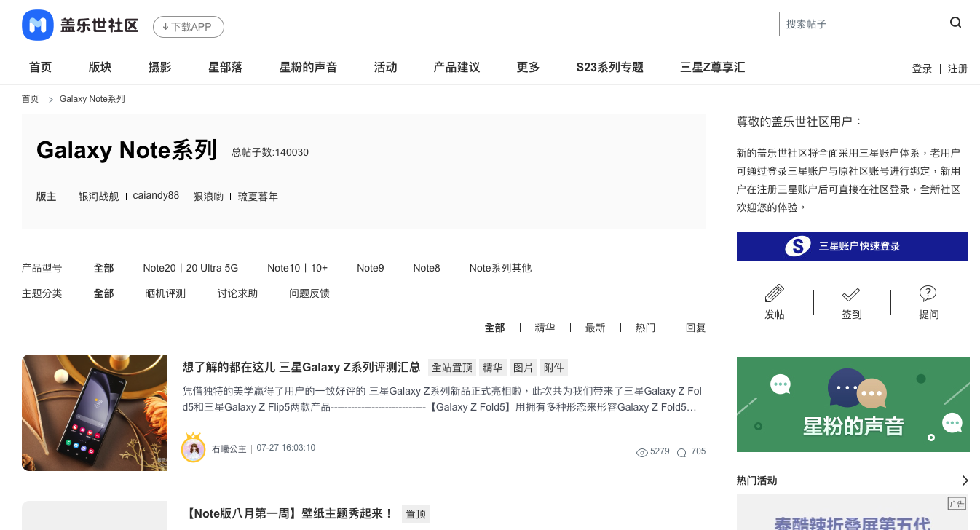The height and width of the screenshot is (530, 980).
Task: Open the 产品建议 menu item
Action: pos(457,67)
